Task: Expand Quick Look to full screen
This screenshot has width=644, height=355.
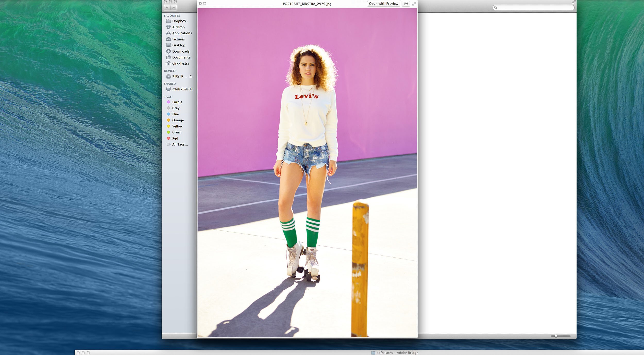Action: [x=414, y=4]
